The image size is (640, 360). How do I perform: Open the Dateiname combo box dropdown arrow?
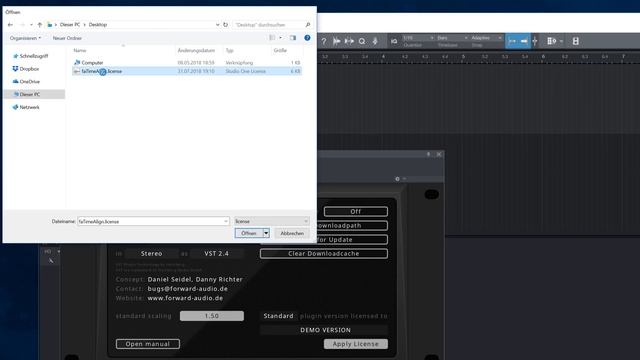tap(226, 221)
